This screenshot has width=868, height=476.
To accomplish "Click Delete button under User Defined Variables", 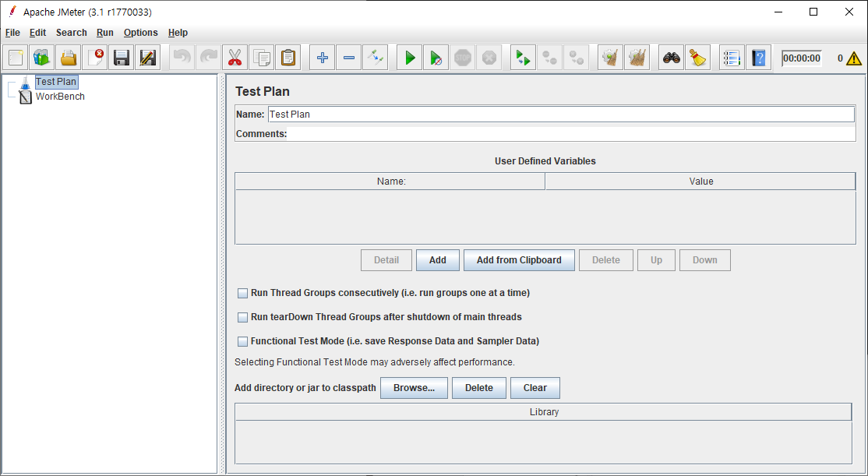I will click(605, 260).
